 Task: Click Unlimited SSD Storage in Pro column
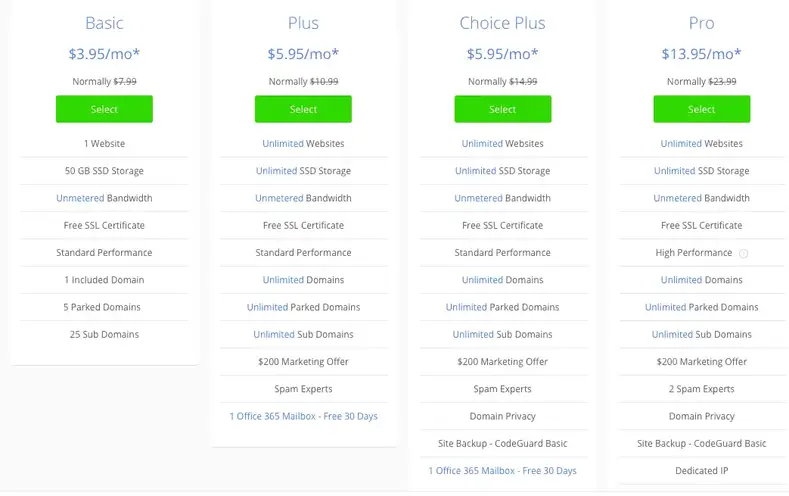[x=701, y=171]
